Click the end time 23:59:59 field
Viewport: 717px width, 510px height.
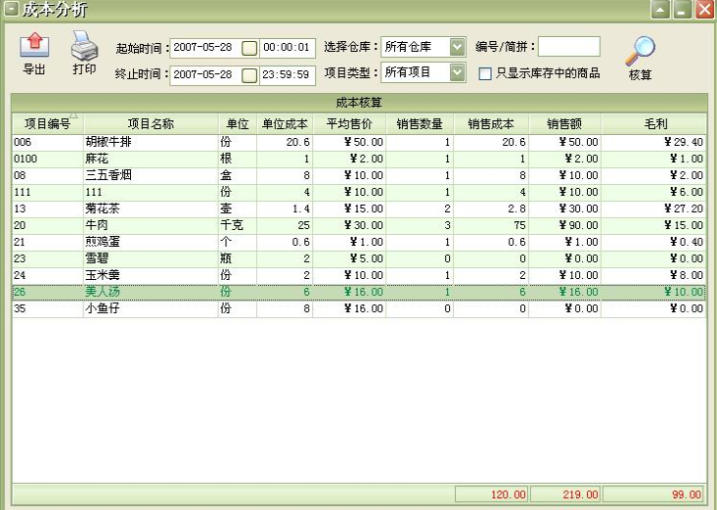(x=287, y=75)
